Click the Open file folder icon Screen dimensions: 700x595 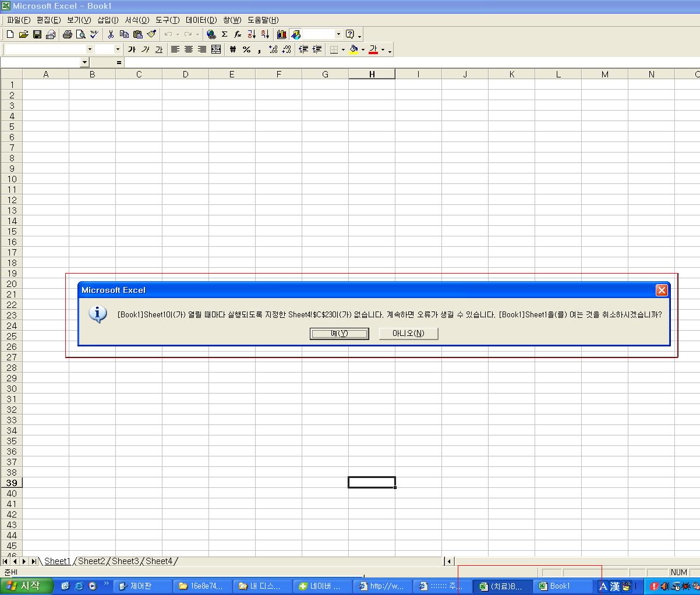tap(23, 34)
